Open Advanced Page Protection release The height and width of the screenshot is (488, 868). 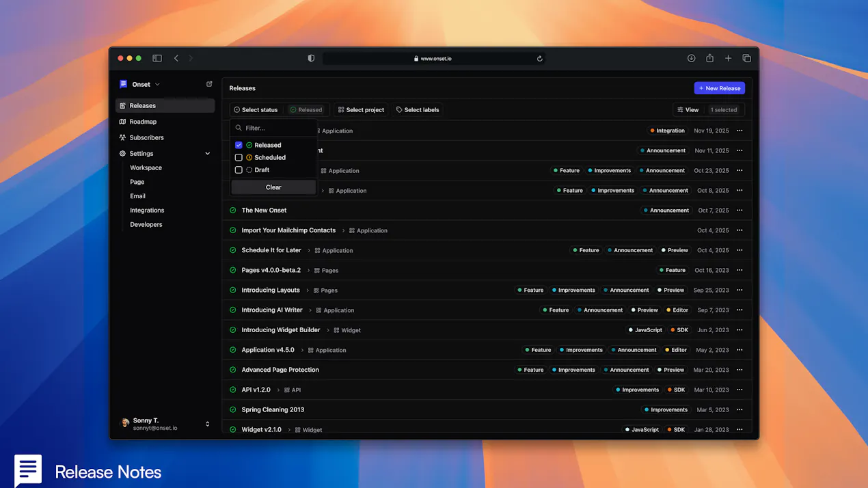tap(280, 370)
